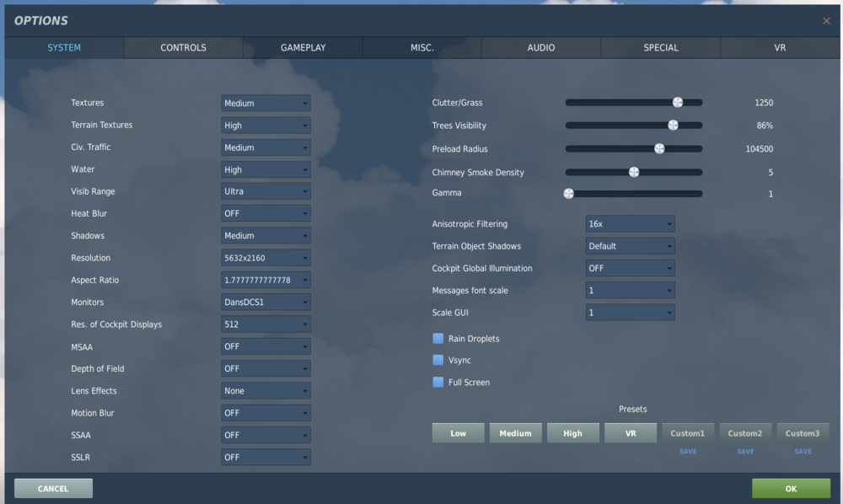This screenshot has width=843, height=504.
Task: Expand the SSLR dropdown
Action: [266, 458]
